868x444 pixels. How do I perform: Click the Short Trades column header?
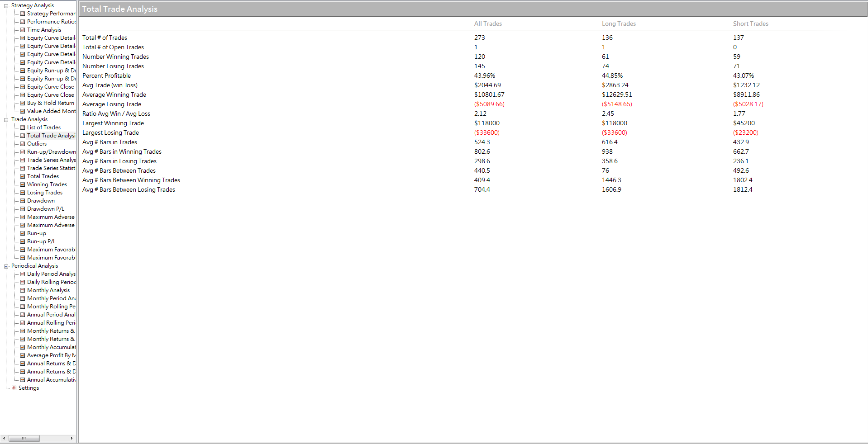[751, 24]
